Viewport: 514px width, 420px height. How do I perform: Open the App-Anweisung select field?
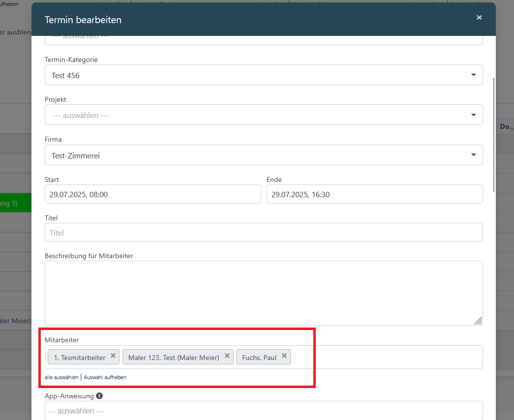tap(264, 411)
